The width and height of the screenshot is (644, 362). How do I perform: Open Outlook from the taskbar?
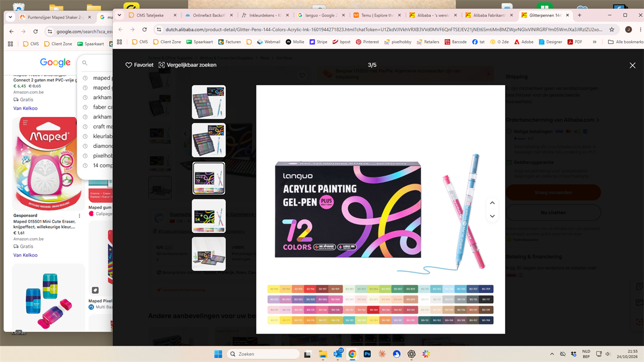[338, 354]
